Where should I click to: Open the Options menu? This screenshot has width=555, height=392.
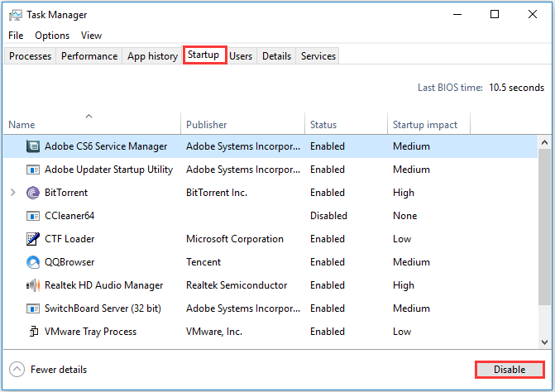(52, 36)
